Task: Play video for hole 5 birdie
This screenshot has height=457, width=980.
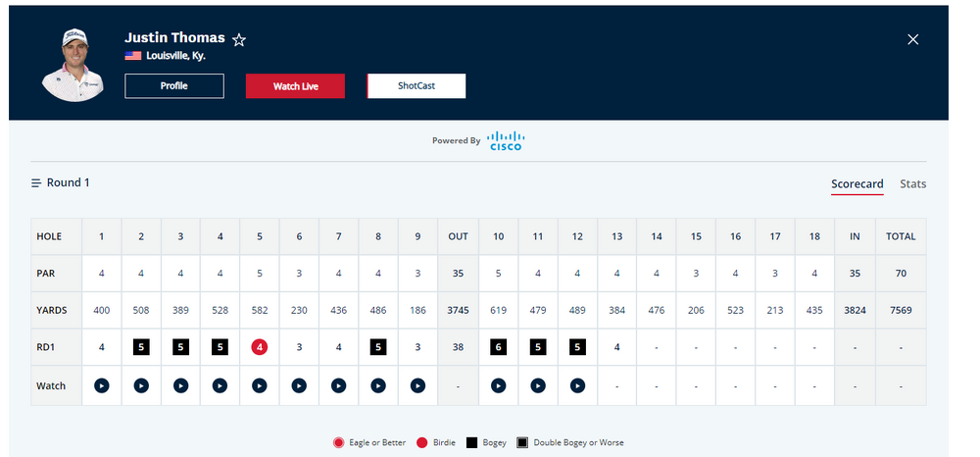Action: (x=260, y=385)
